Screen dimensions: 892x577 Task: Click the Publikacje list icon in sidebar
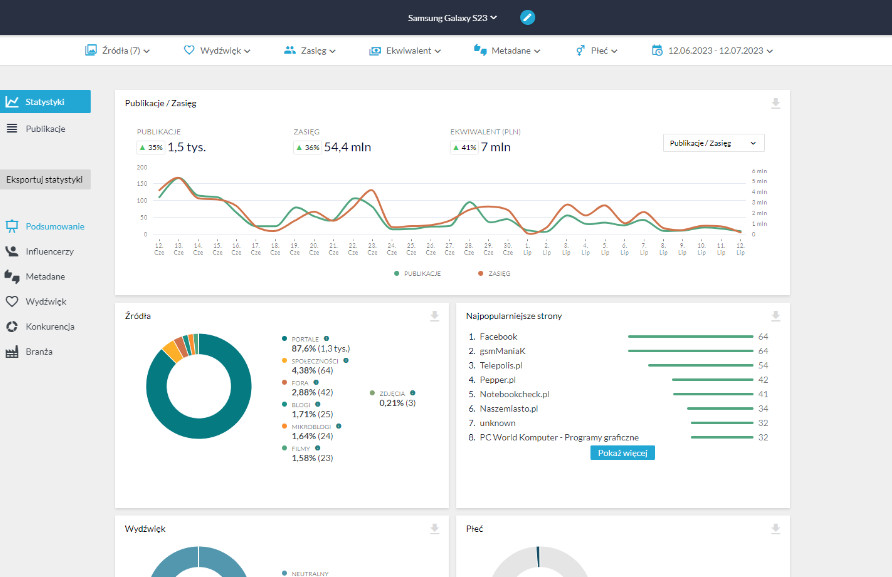pyautogui.click(x=12, y=129)
